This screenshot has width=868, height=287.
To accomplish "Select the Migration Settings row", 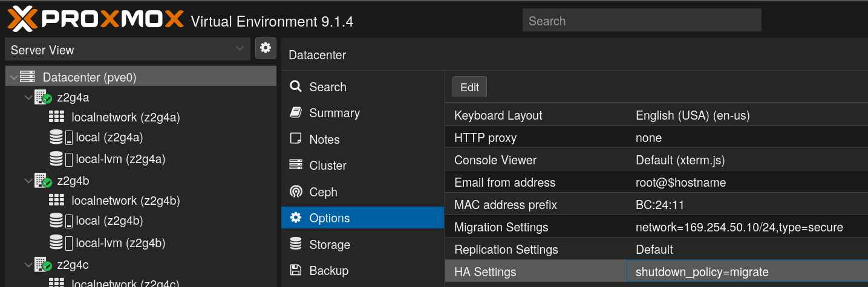I will click(656, 227).
